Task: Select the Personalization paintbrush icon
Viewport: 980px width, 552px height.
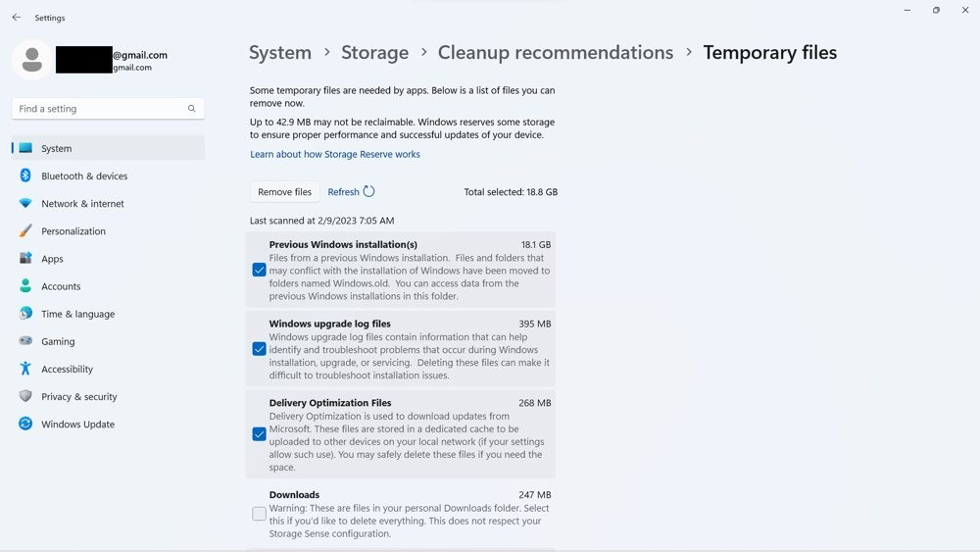Action: pos(25,230)
